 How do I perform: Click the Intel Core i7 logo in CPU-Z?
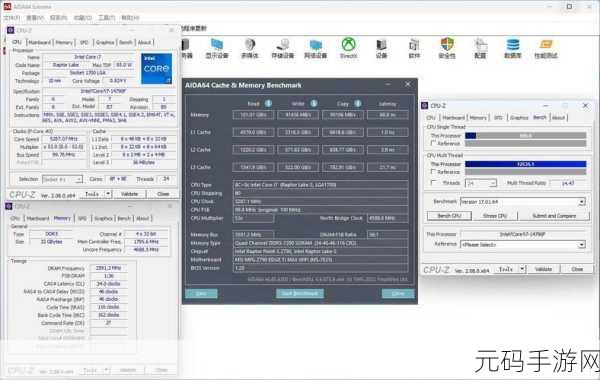coord(157,68)
